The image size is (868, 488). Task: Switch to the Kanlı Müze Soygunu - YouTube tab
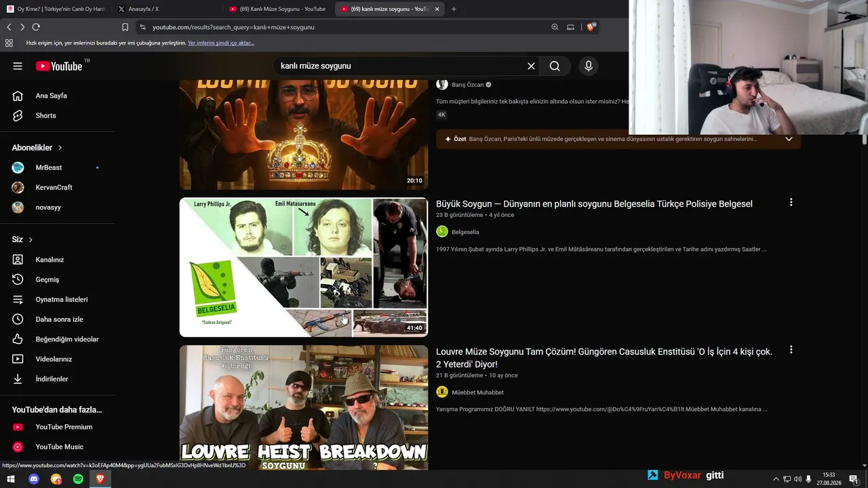[278, 9]
